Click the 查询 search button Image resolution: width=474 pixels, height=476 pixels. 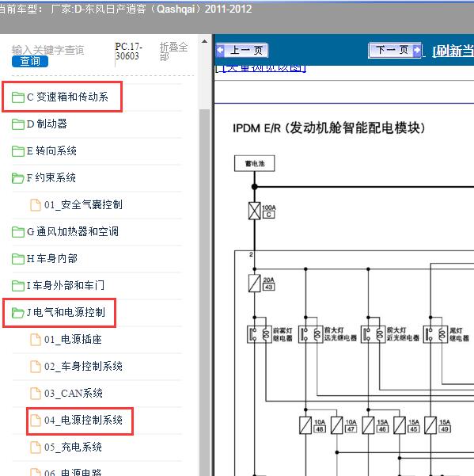pyautogui.click(x=30, y=61)
